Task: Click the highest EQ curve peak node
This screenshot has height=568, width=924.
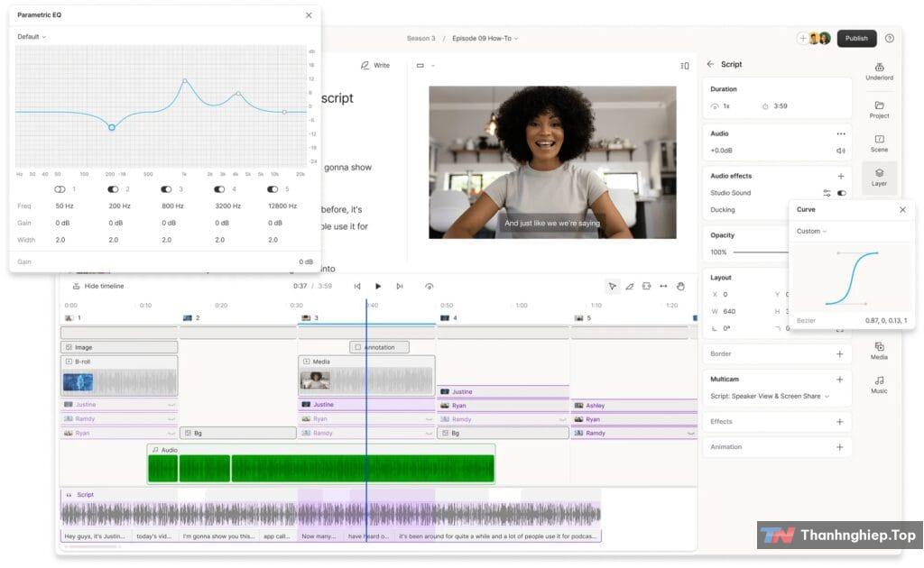Action: click(184, 80)
